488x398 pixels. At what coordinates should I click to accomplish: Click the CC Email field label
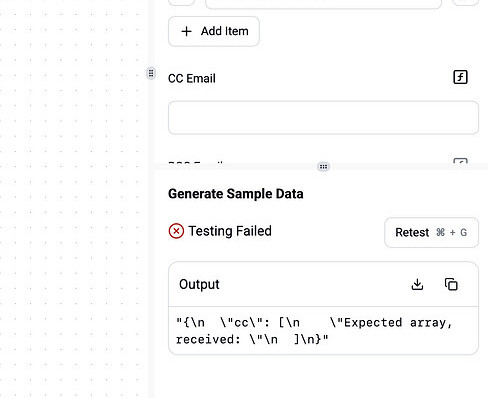click(192, 78)
